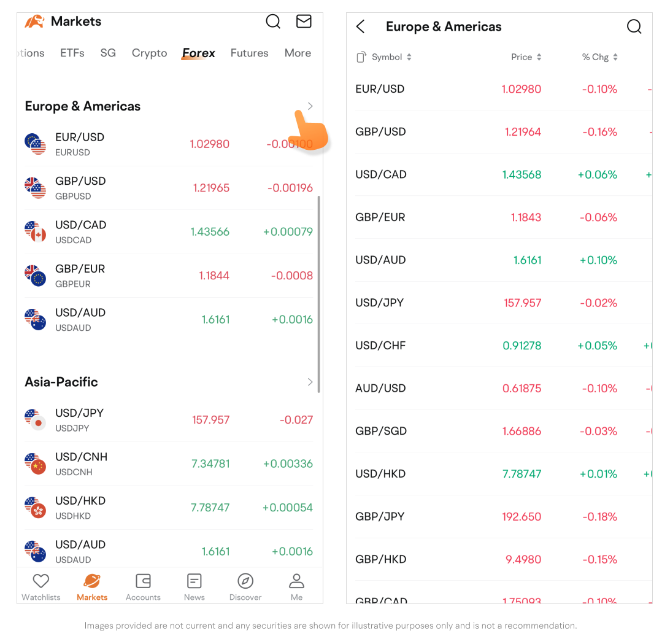Tap the back arrow on Europe & Americas
Screen dimensions: 662x644
tap(361, 26)
